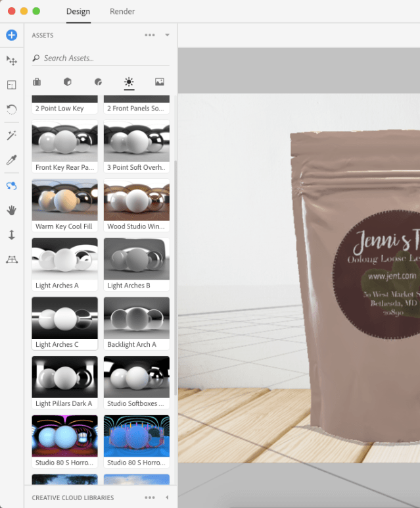Activate the Horizon tool
Screen dimensions: 420x508
11,260
